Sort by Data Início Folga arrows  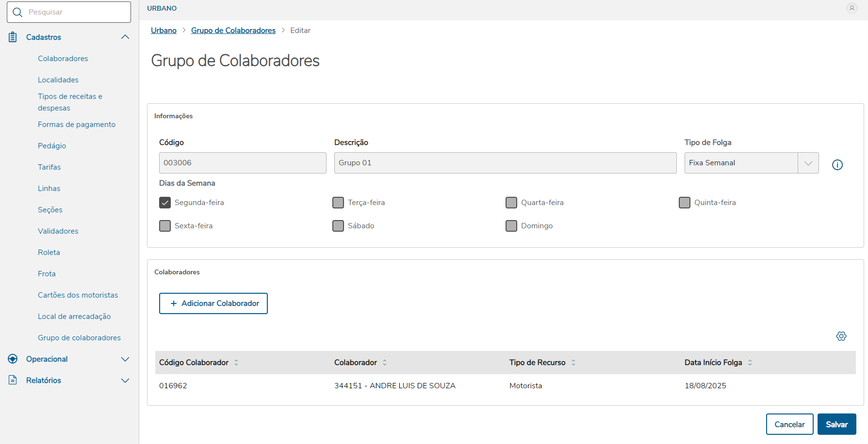[x=750, y=363]
